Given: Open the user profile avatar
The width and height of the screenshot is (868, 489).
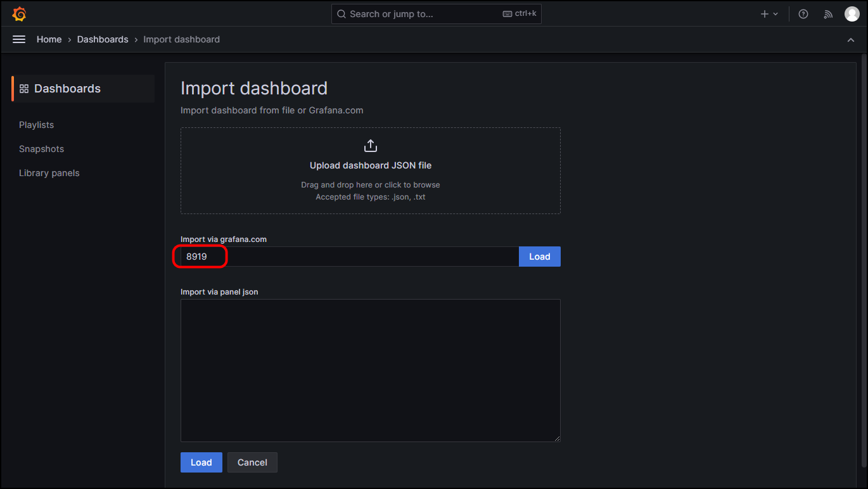Looking at the screenshot, I should [x=852, y=14].
